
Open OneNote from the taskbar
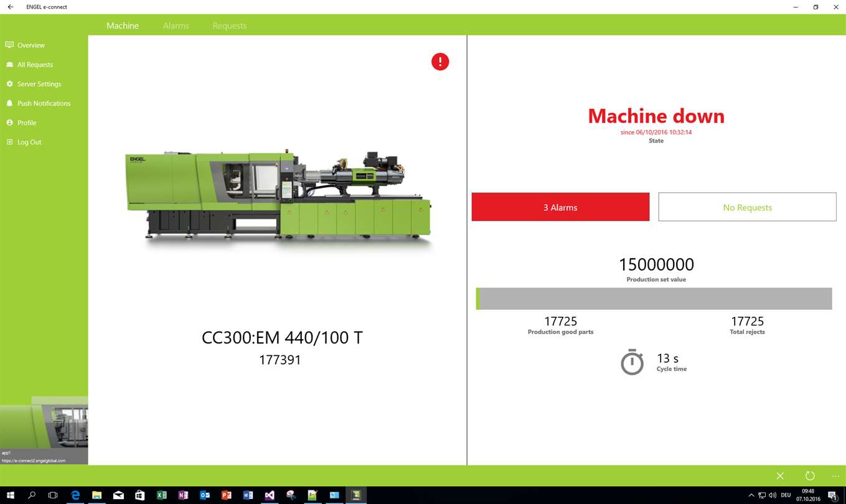coord(183,495)
